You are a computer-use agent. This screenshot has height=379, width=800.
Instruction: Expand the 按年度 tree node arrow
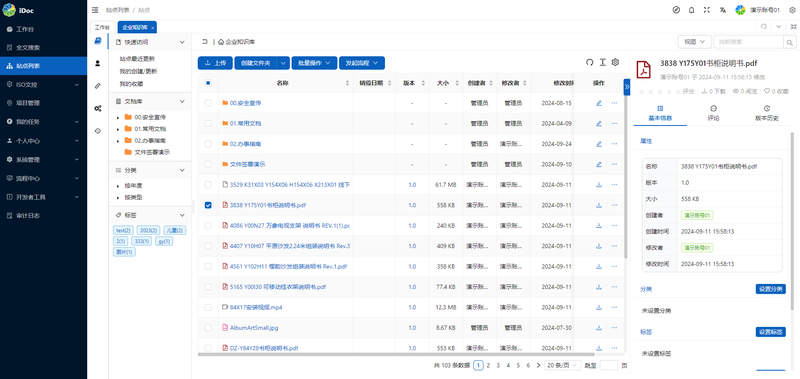[x=118, y=186]
